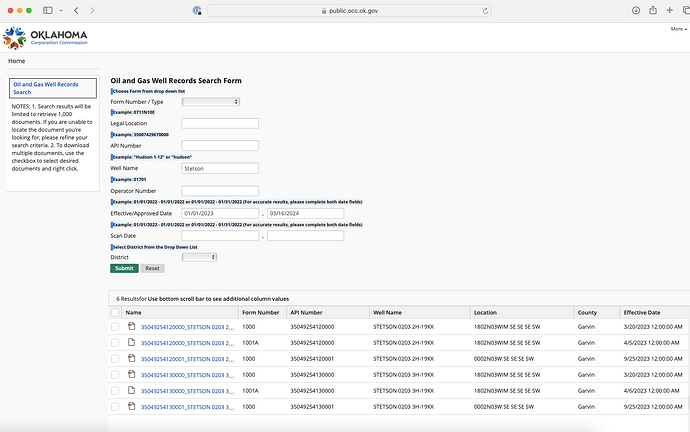Click the Share icon in Safari toolbar
690x432 pixels.
point(653,10)
